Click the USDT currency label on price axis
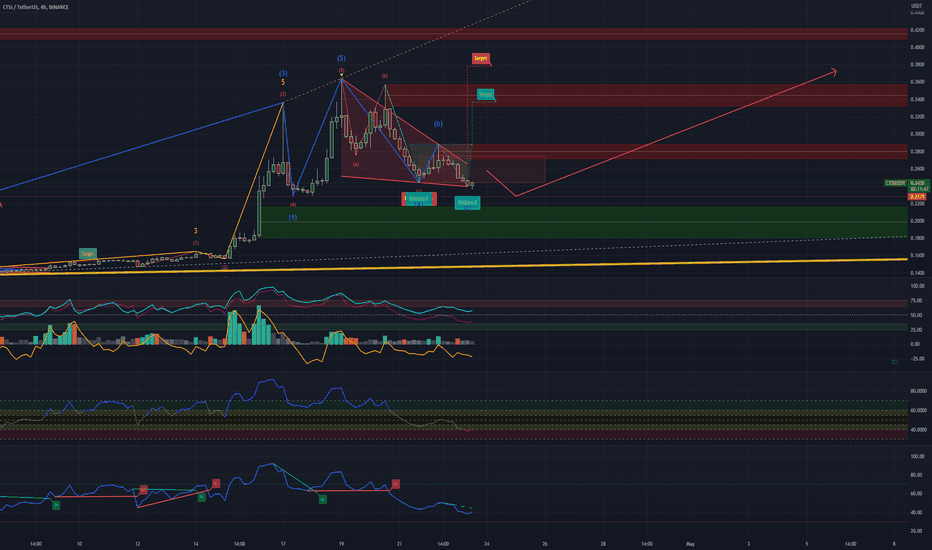This screenshot has height=550, width=932. (917, 6)
